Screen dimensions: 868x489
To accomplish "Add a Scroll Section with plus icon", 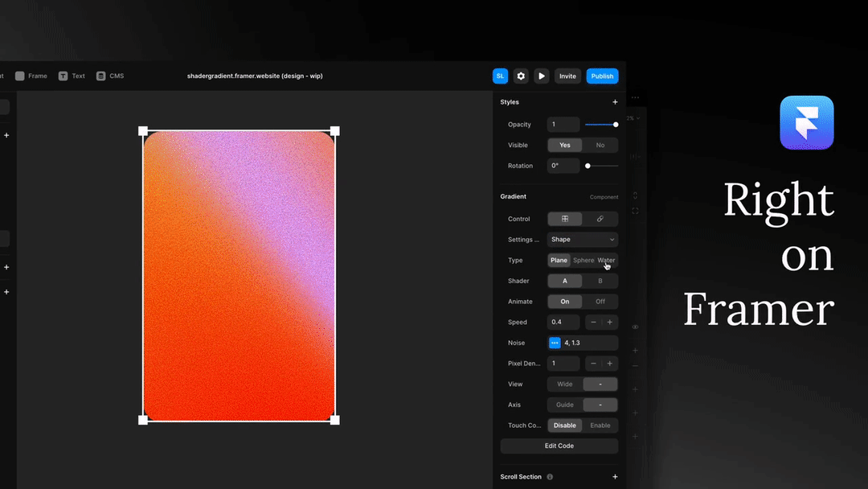I will [x=615, y=477].
